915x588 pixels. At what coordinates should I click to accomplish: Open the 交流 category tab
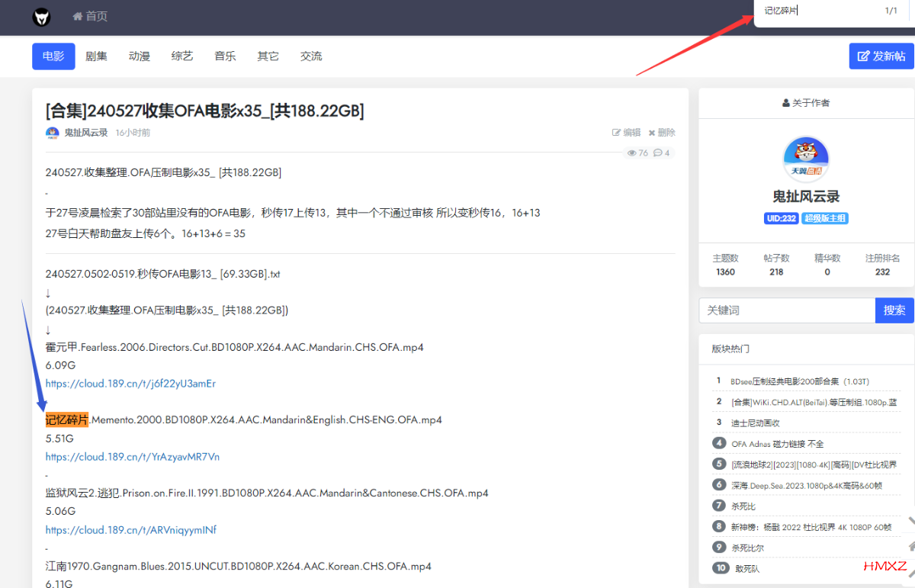(311, 56)
